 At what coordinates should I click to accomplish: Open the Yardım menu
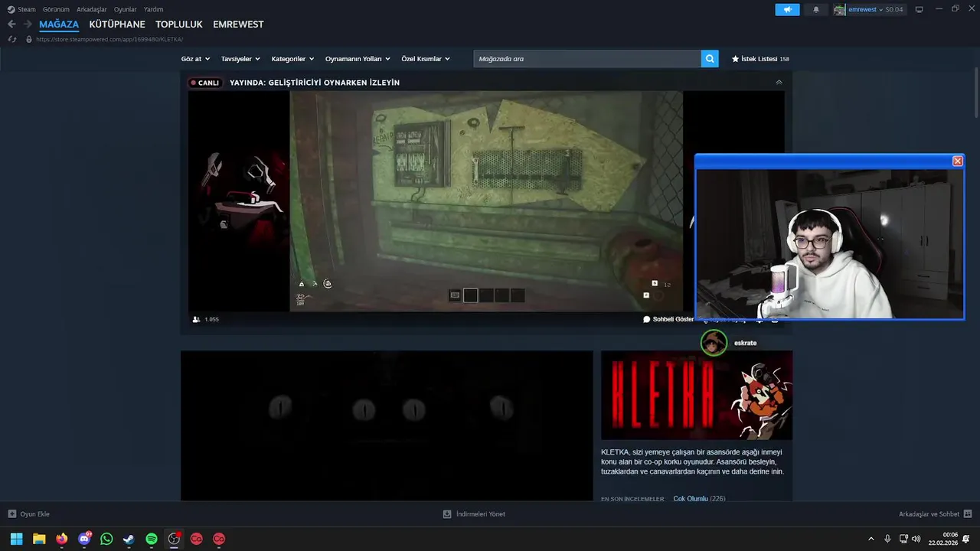pos(153,9)
